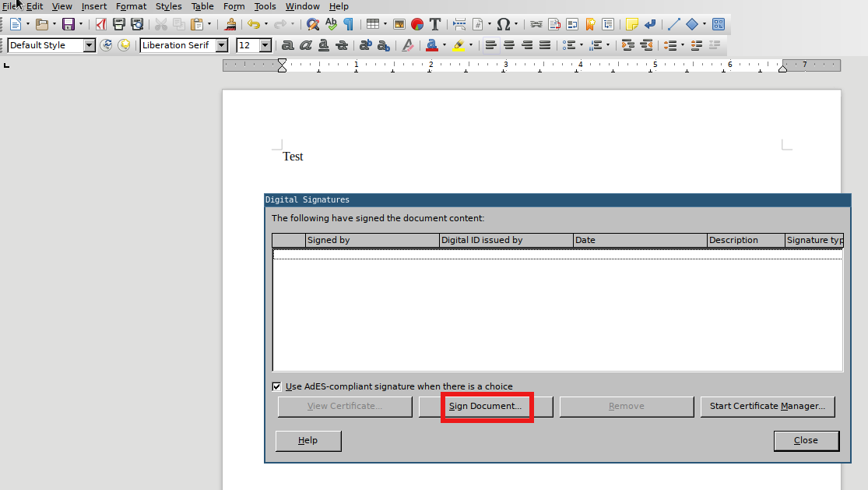This screenshot has height=490, width=868.
Task: Click the Signed by column header
Action: 372,240
